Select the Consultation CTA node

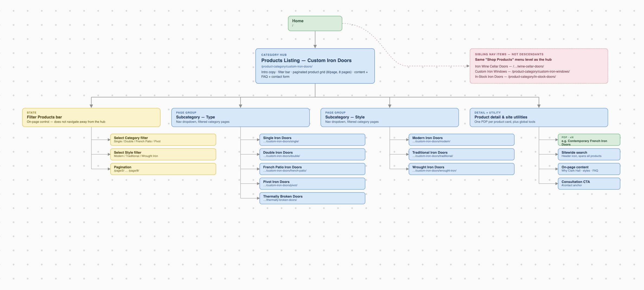pyautogui.click(x=589, y=183)
